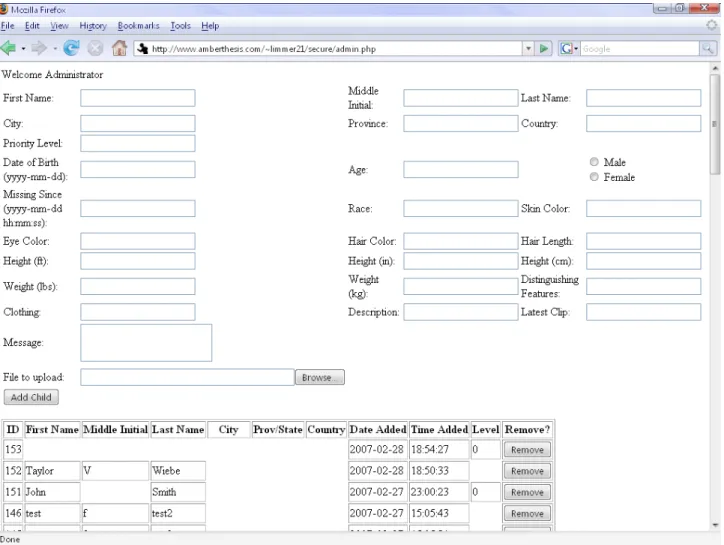
Task: Click the Missing Since input field
Action: pos(138,208)
